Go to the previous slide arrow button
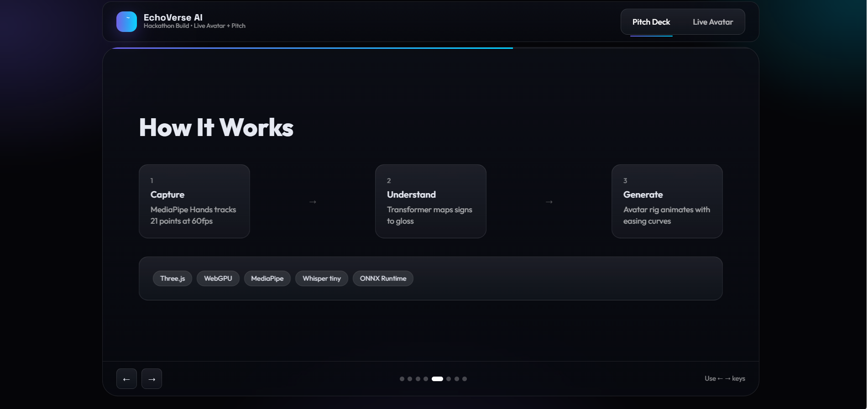Viewport: 868px width, 409px height. (126, 379)
